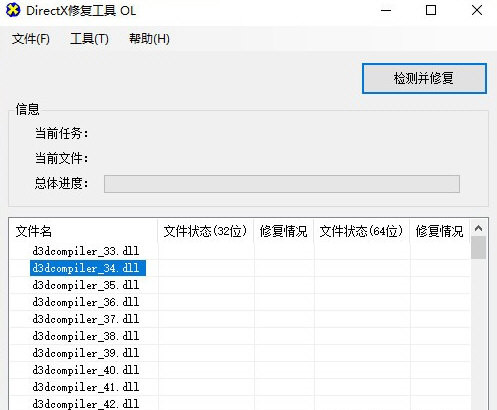Click the DirectX app icon in title bar
Screen dimensions: 497x410
pyautogui.click(x=13, y=10)
